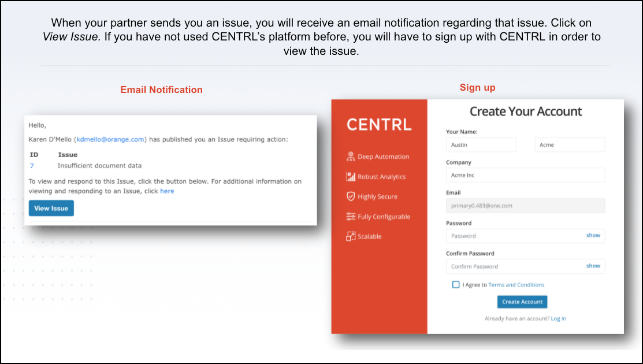Screen dimensions: 643x364
Task: Click the 'Your Name:' label
Action: click(x=462, y=132)
